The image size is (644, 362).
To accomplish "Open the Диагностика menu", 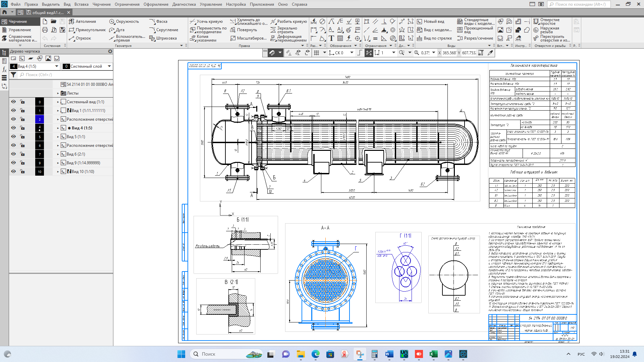I will click(x=184, y=4).
